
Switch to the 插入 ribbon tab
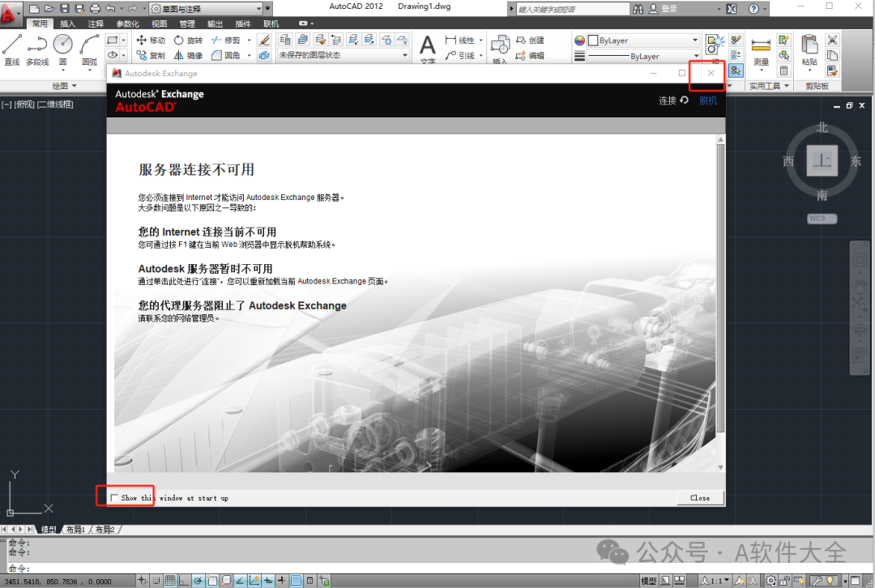pos(67,23)
